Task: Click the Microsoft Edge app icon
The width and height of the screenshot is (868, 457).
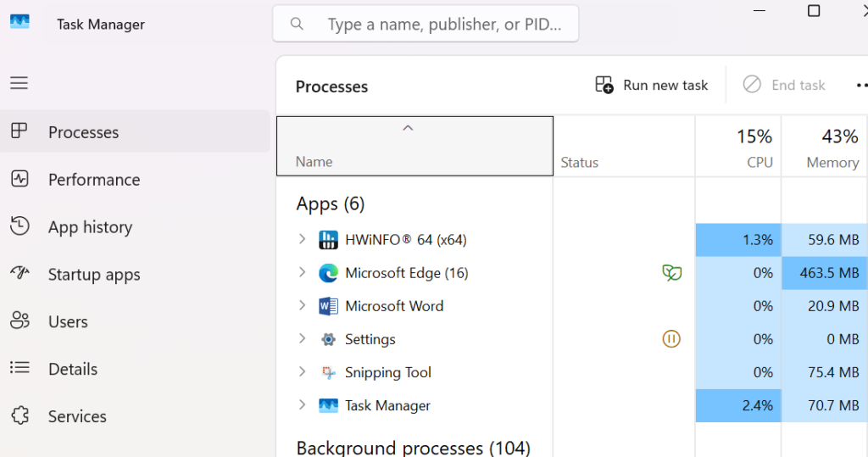Action: (x=328, y=273)
